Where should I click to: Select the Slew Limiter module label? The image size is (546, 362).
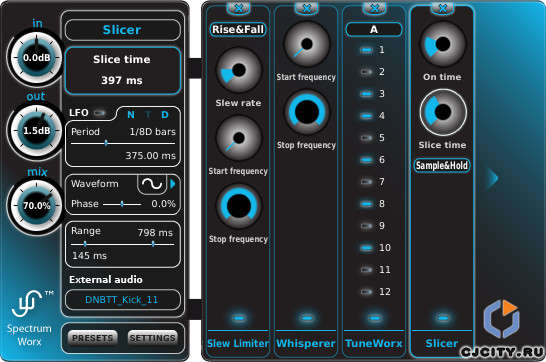point(238,343)
